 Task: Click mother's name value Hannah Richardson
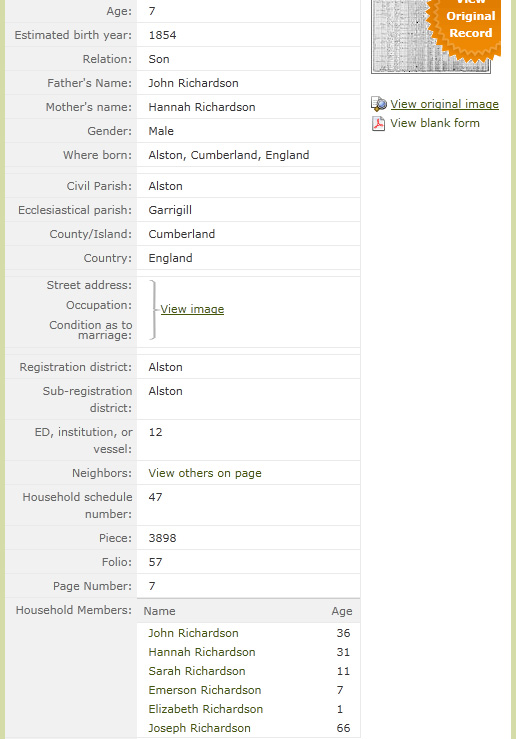click(202, 107)
